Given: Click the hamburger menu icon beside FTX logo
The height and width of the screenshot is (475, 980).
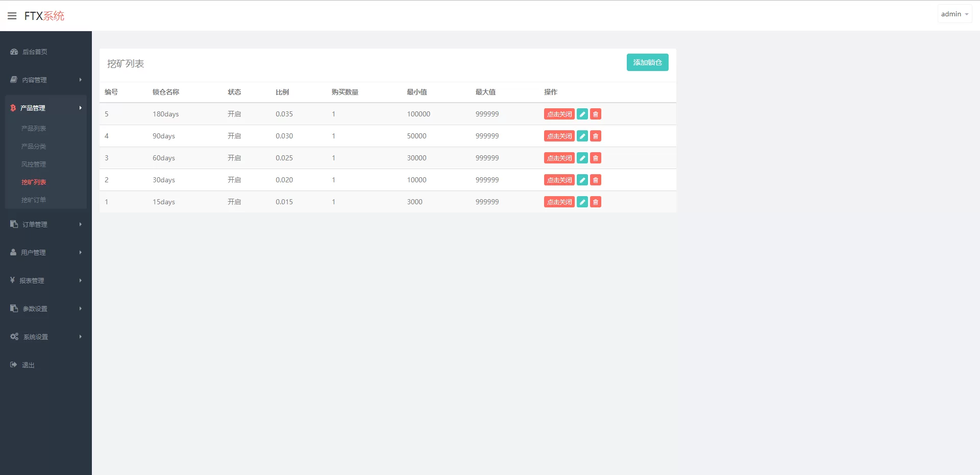Looking at the screenshot, I should [12, 16].
